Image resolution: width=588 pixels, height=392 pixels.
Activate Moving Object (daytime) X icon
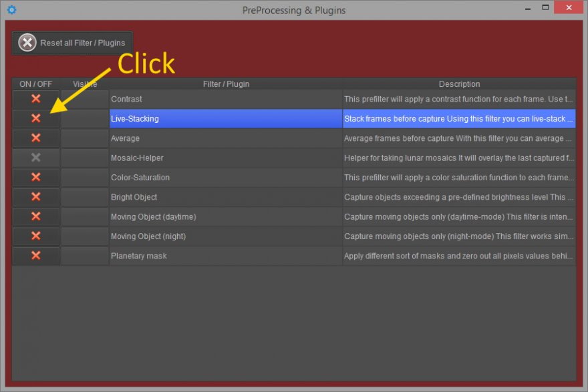pyautogui.click(x=36, y=216)
